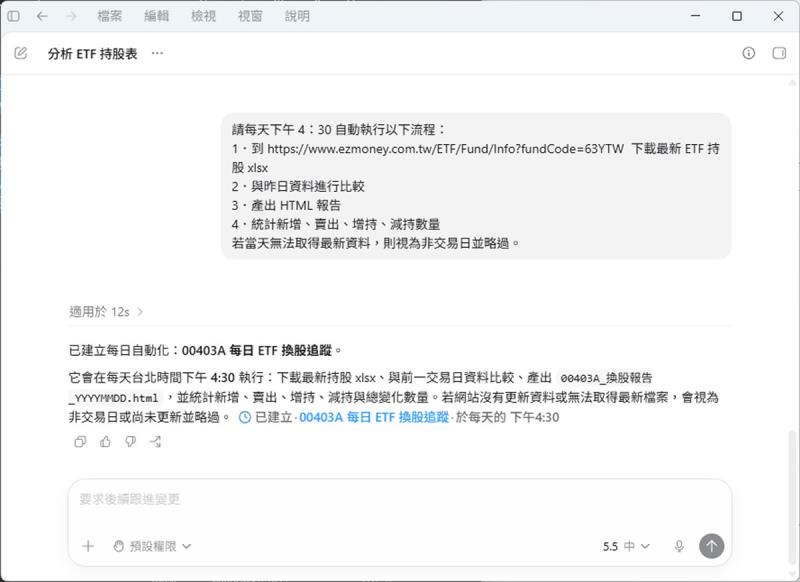800x582 pixels.
Task: Click the 於每天的 下午4:30 schedule text
Action: click(x=508, y=417)
